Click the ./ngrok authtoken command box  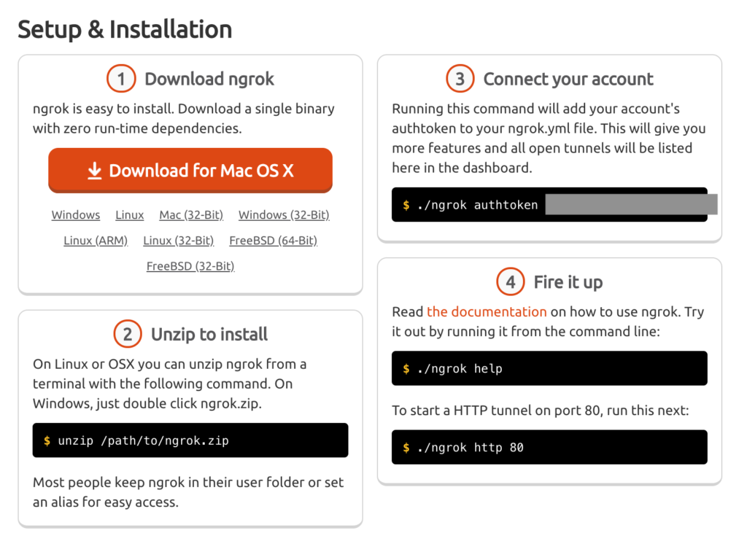[549, 204]
